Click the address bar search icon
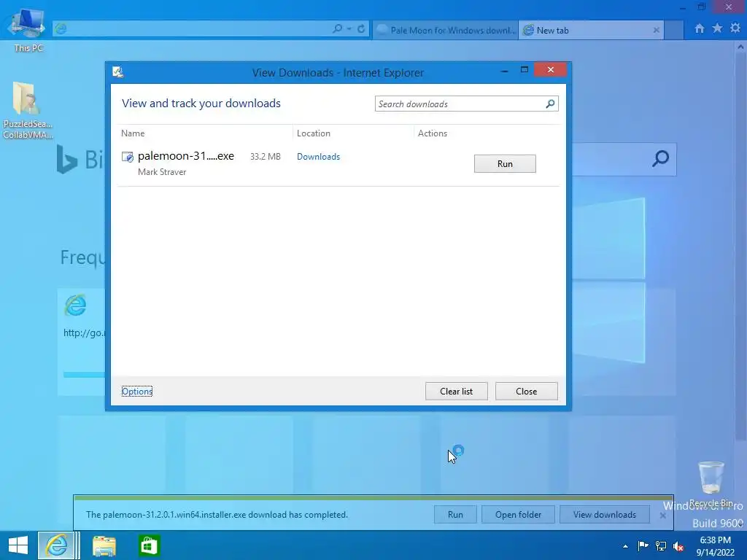Image resolution: width=747 pixels, height=560 pixels. click(x=337, y=28)
